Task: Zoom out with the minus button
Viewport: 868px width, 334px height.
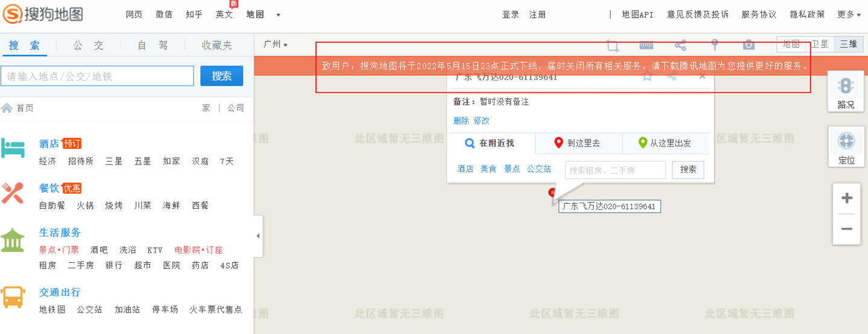Action: pos(846,229)
